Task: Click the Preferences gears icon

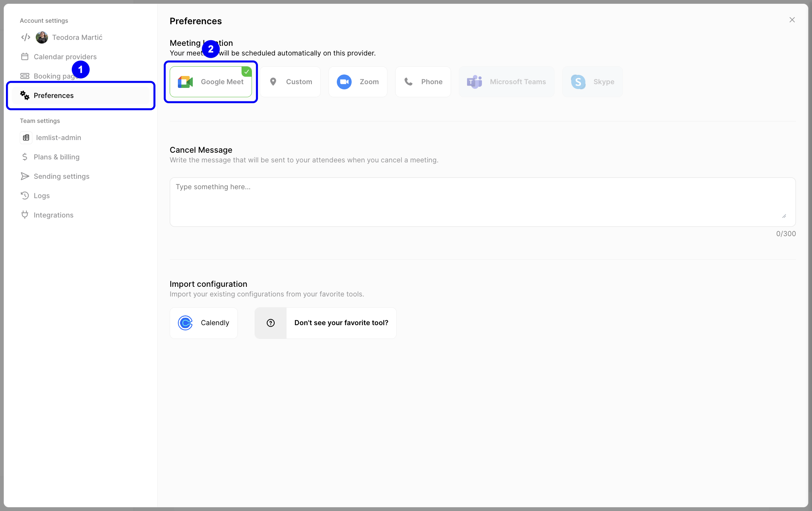Action: tap(25, 95)
